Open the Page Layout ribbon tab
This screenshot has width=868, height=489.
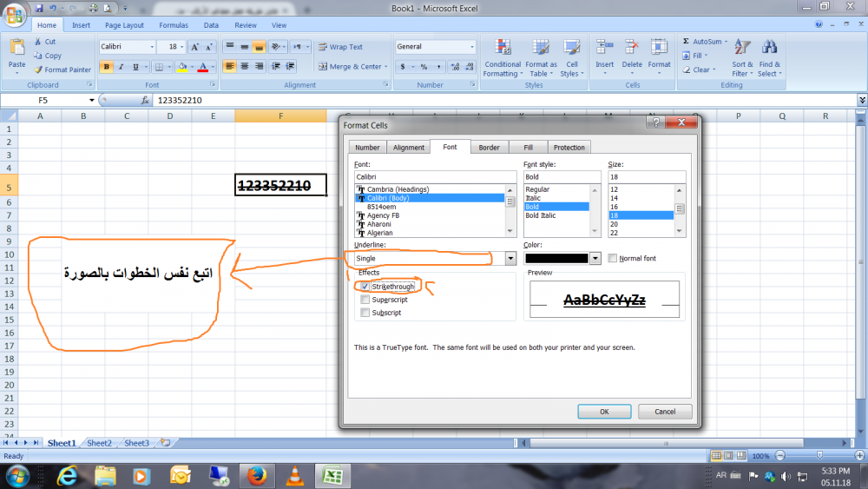coord(124,25)
